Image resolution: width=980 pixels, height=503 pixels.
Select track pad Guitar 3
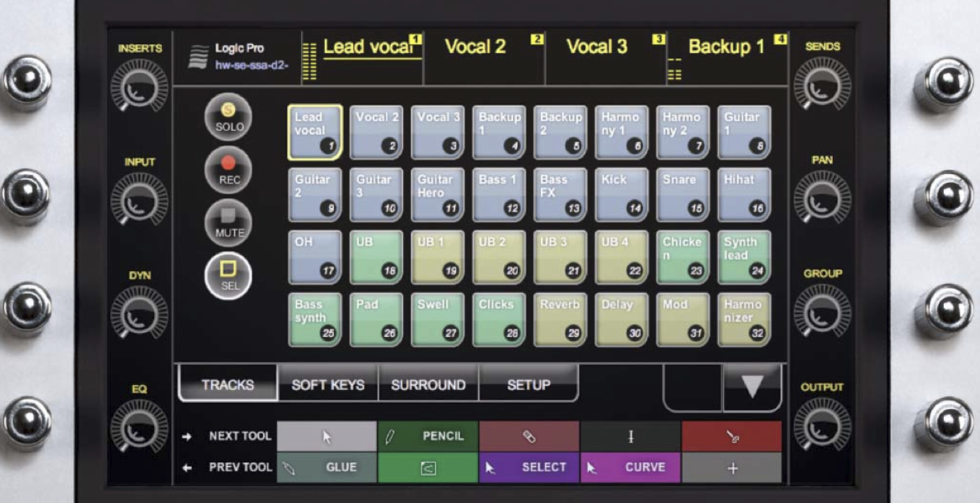(376, 195)
